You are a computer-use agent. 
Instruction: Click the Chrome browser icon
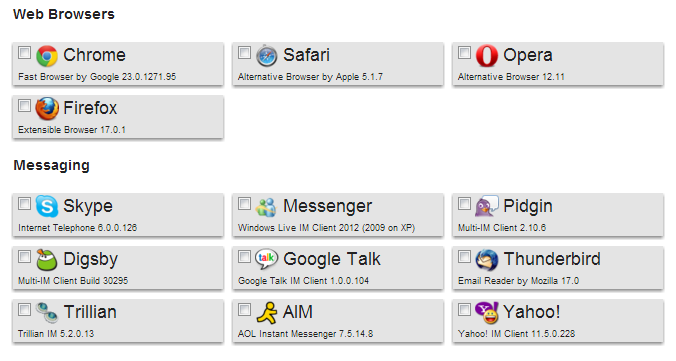pyautogui.click(x=47, y=56)
